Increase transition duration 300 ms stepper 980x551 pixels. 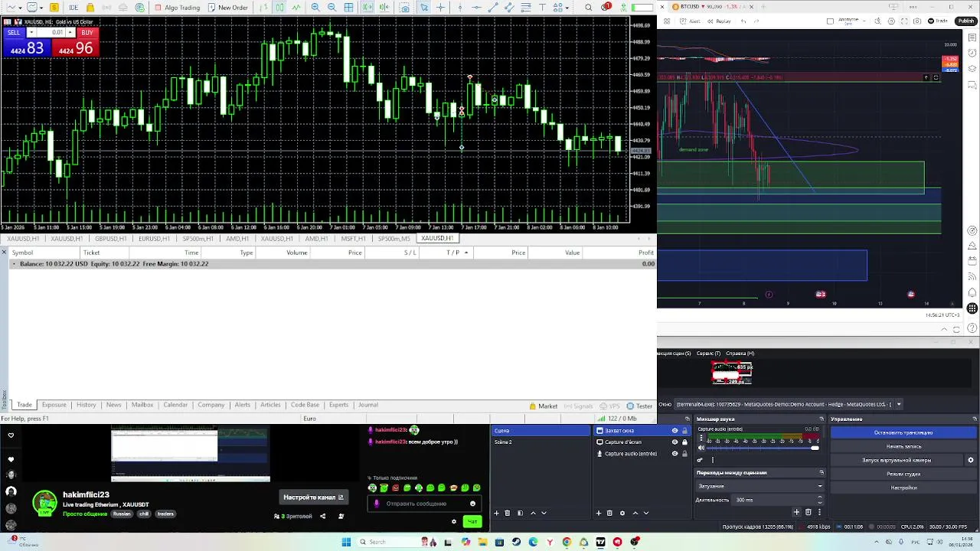click(x=820, y=497)
